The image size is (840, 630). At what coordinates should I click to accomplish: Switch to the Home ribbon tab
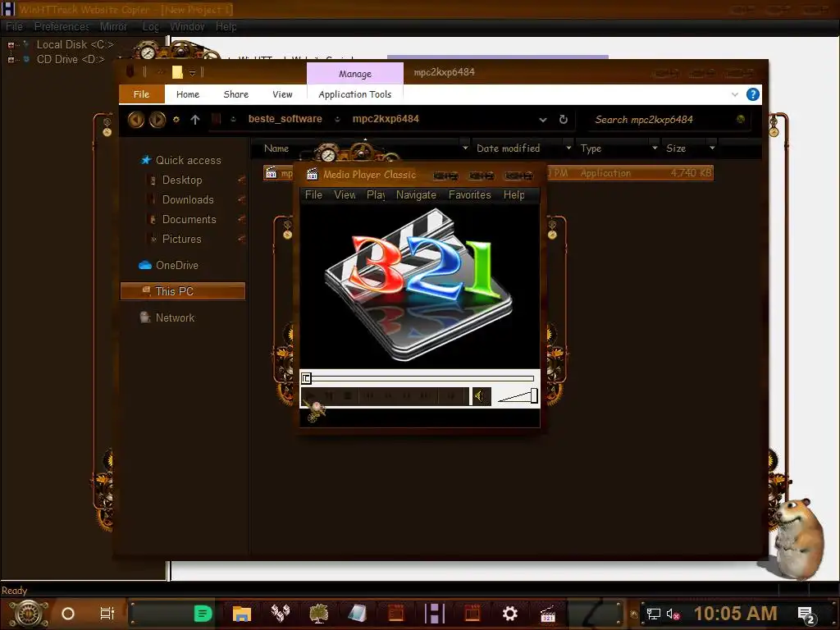click(188, 94)
